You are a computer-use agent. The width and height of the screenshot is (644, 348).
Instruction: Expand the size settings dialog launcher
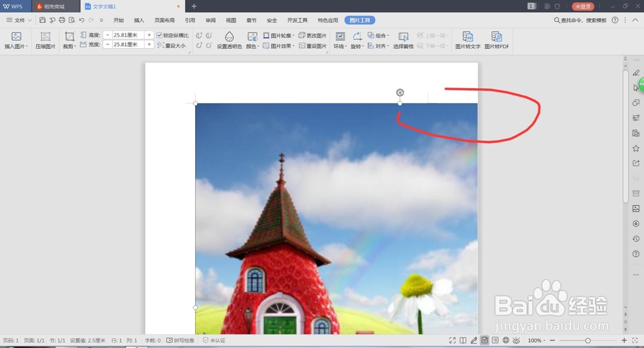tap(189, 52)
